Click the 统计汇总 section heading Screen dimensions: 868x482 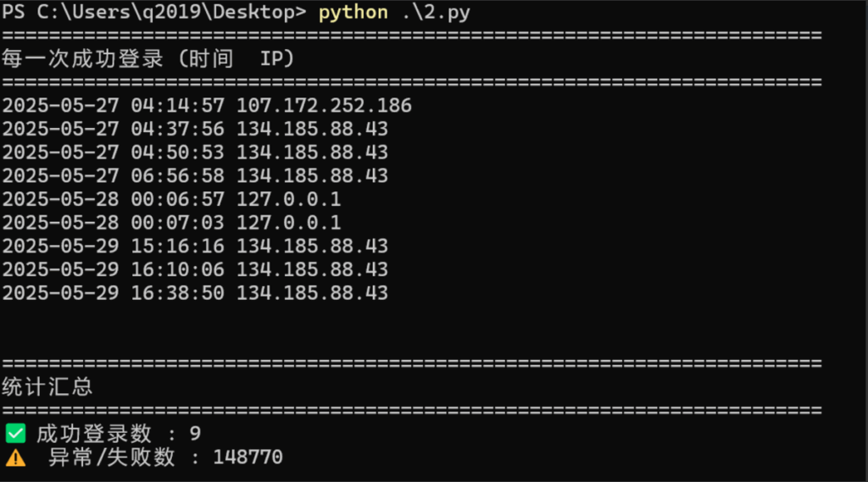pyautogui.click(x=47, y=388)
